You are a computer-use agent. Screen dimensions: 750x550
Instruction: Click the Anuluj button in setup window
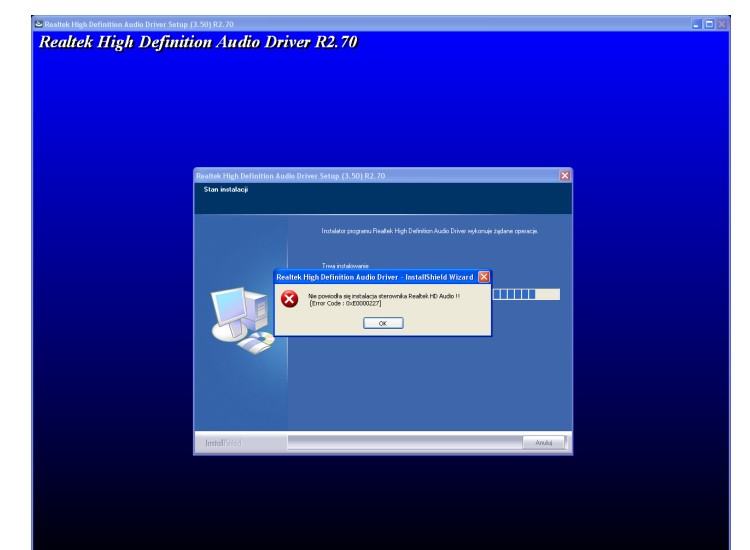(543, 443)
